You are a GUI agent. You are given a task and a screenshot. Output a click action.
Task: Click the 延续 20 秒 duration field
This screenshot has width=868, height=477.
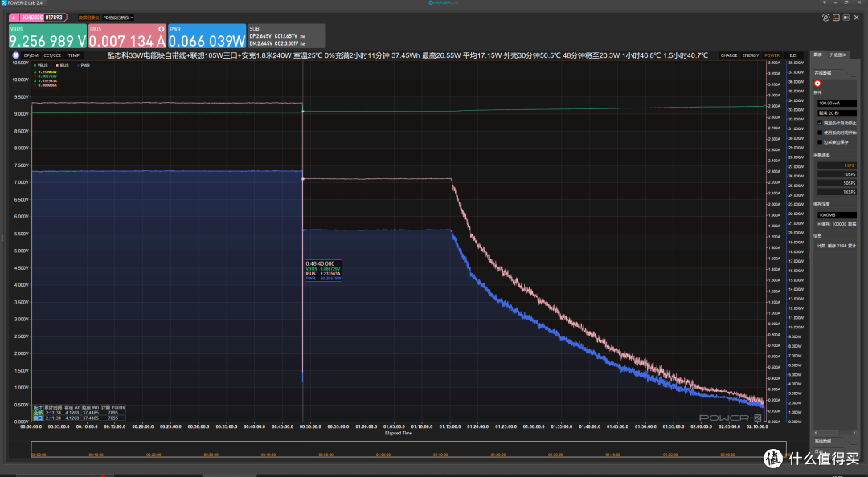(x=837, y=113)
